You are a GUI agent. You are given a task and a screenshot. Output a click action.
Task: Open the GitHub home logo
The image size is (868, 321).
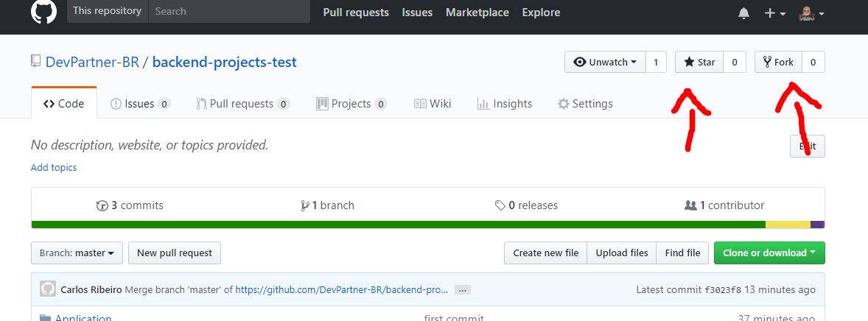[43, 11]
